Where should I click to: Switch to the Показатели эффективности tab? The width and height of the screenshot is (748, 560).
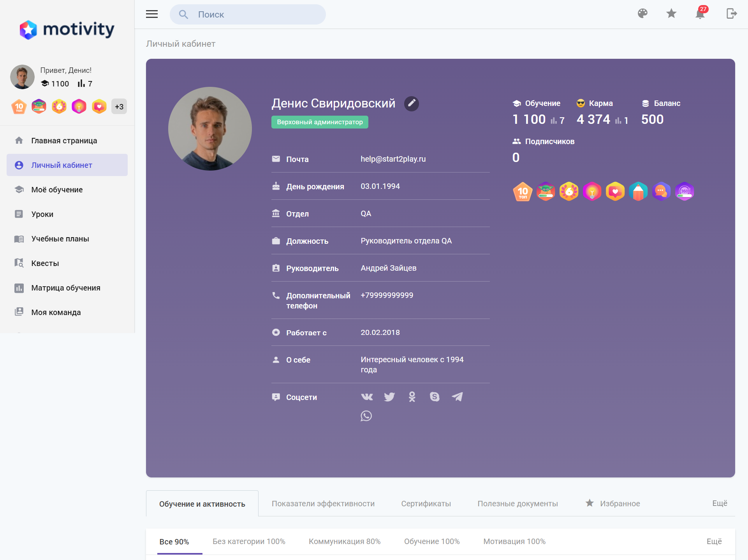pos(323,504)
